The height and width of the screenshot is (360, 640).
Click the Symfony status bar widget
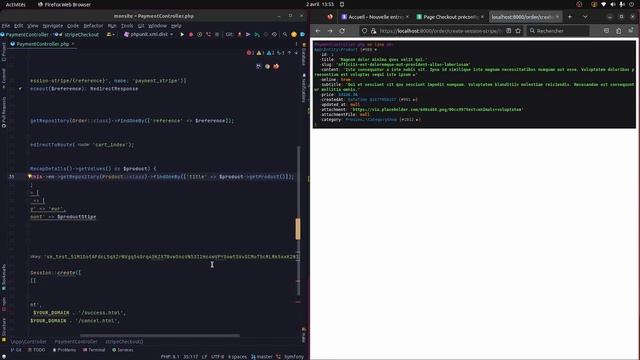[290, 357]
